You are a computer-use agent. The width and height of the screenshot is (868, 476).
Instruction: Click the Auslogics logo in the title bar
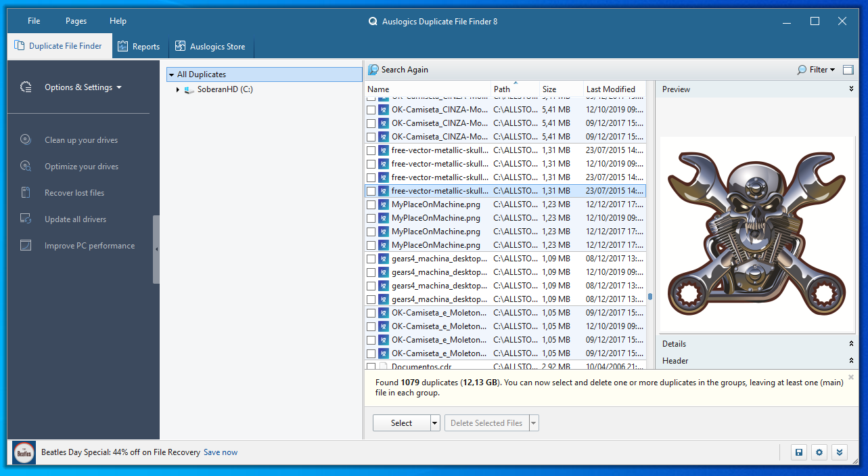pyautogui.click(x=372, y=21)
